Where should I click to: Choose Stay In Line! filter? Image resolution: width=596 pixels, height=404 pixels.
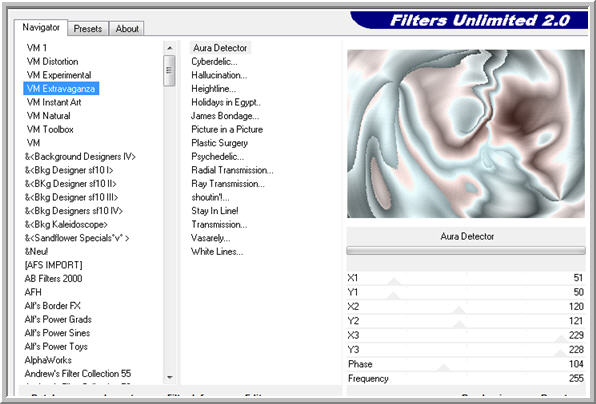(x=215, y=211)
